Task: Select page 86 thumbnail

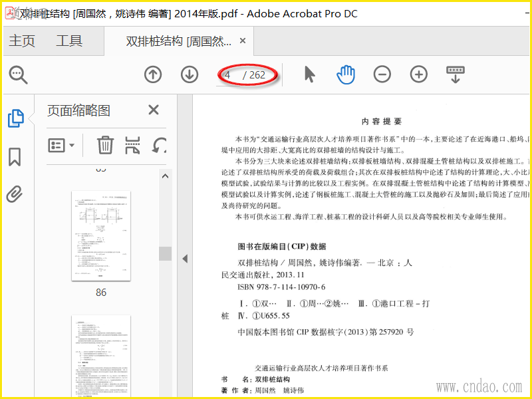Action: tap(101, 236)
